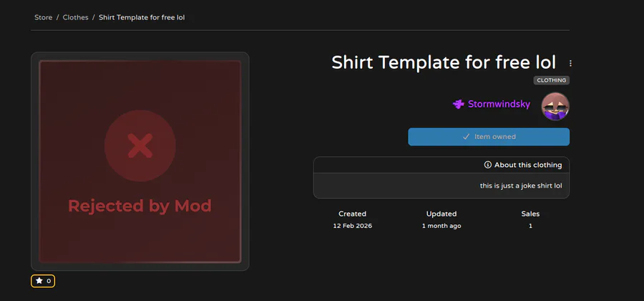Select the CLOTHING category tag
Viewport: 644px width, 301px height.
551,80
